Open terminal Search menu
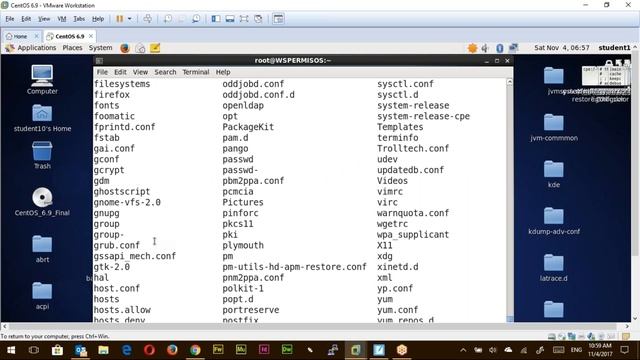 [165, 72]
